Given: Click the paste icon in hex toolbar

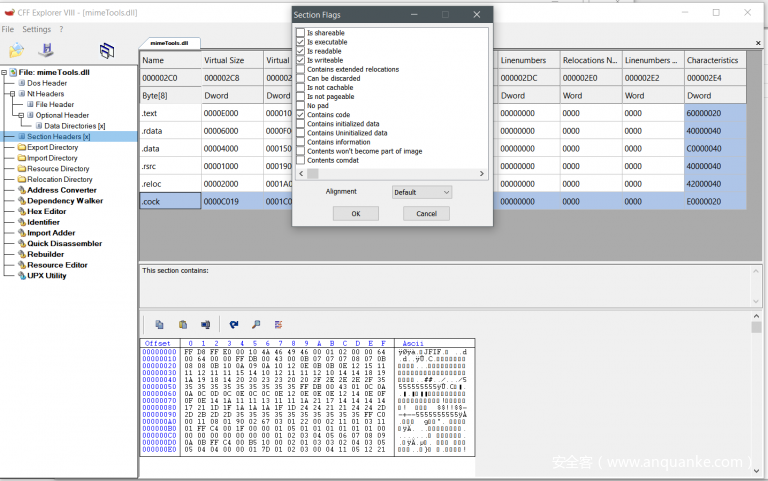Looking at the screenshot, I should pos(182,324).
